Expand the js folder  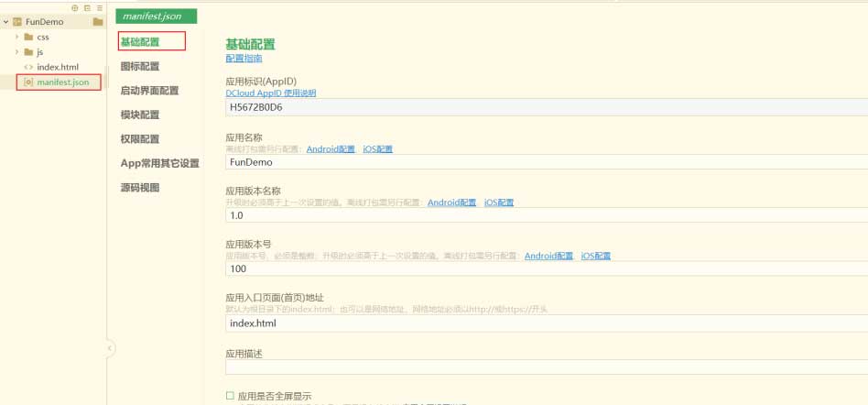tap(17, 52)
